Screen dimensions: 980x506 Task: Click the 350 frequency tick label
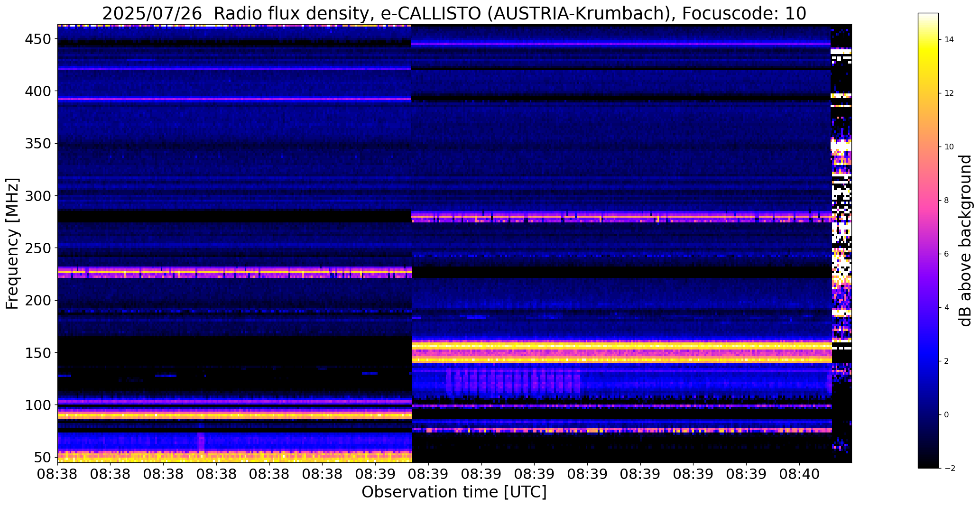(x=37, y=143)
